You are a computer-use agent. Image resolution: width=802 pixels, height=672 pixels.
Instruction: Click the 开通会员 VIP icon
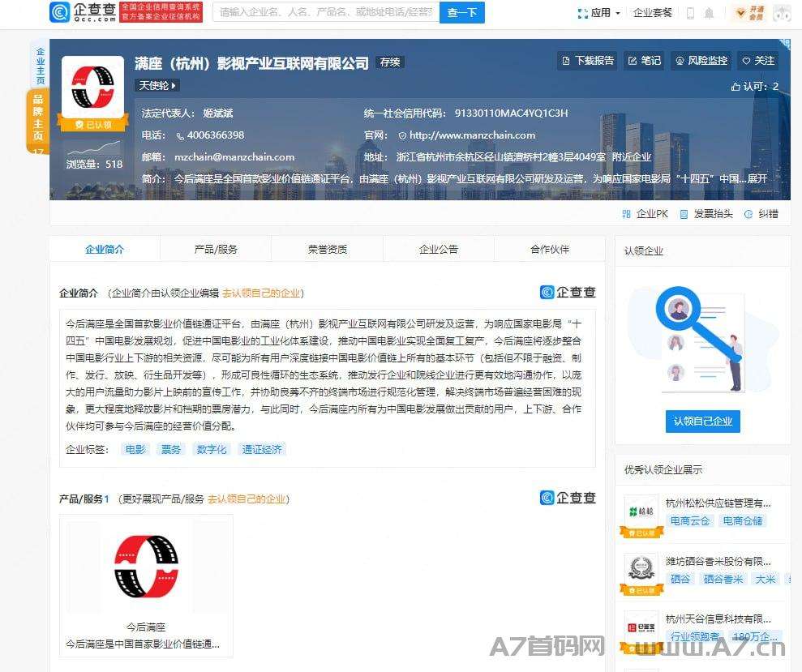click(750, 13)
